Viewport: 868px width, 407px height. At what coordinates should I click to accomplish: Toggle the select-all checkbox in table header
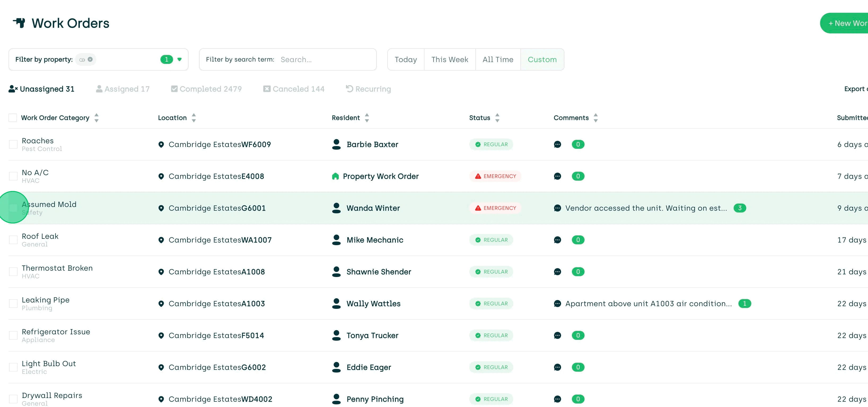tap(13, 118)
